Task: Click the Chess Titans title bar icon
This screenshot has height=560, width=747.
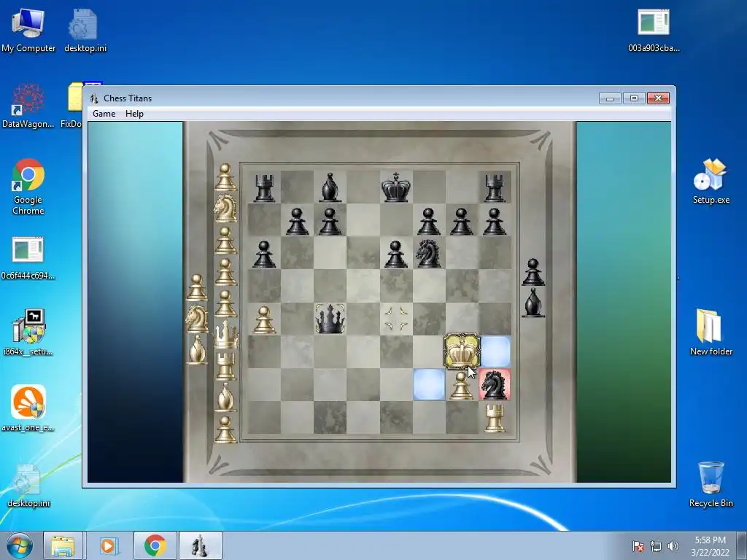Action: click(x=94, y=98)
